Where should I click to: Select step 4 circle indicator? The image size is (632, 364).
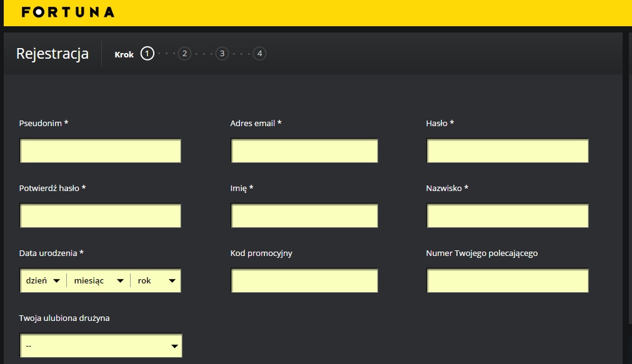259,54
